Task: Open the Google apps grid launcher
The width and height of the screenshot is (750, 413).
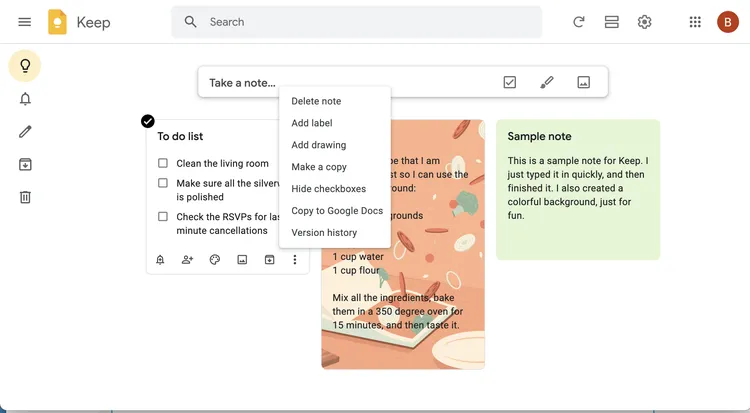Action: pyautogui.click(x=696, y=22)
